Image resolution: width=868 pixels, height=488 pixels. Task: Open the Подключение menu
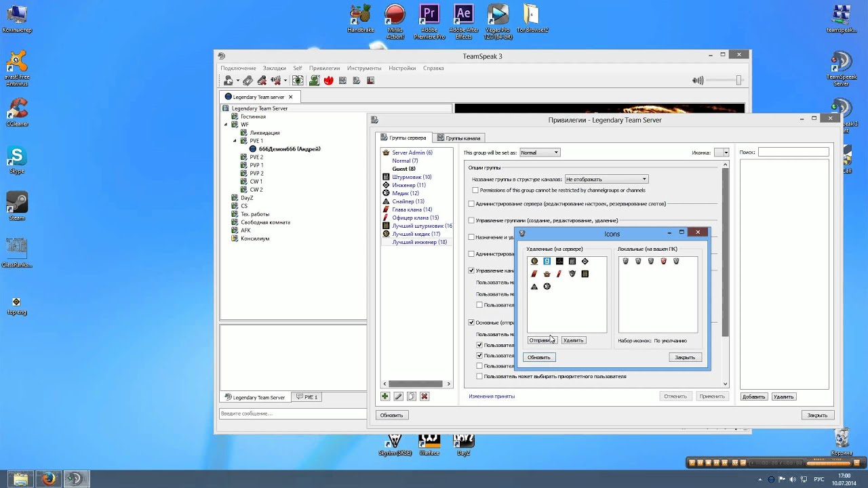(x=238, y=68)
